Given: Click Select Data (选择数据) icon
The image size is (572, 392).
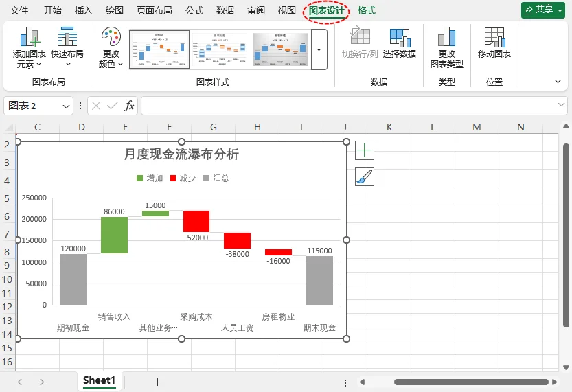Looking at the screenshot, I should [400, 43].
